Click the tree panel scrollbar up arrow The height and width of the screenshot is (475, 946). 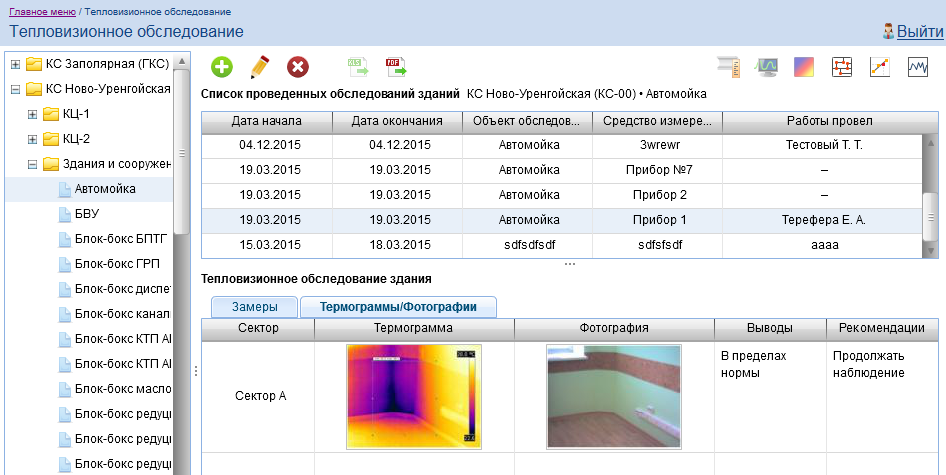pos(182,61)
